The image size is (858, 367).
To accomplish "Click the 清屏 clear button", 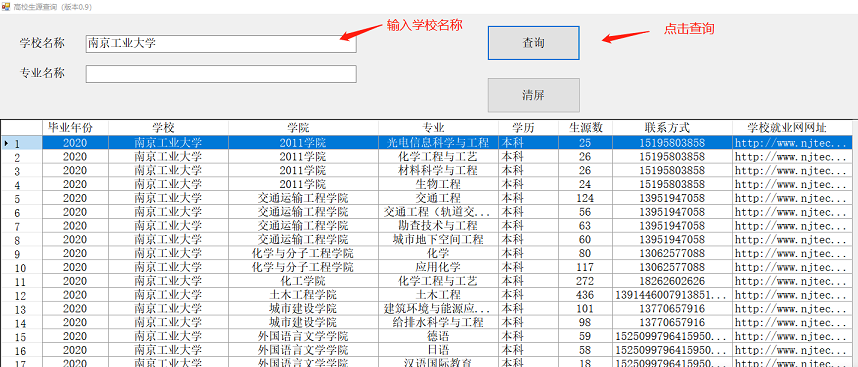I will (x=534, y=95).
